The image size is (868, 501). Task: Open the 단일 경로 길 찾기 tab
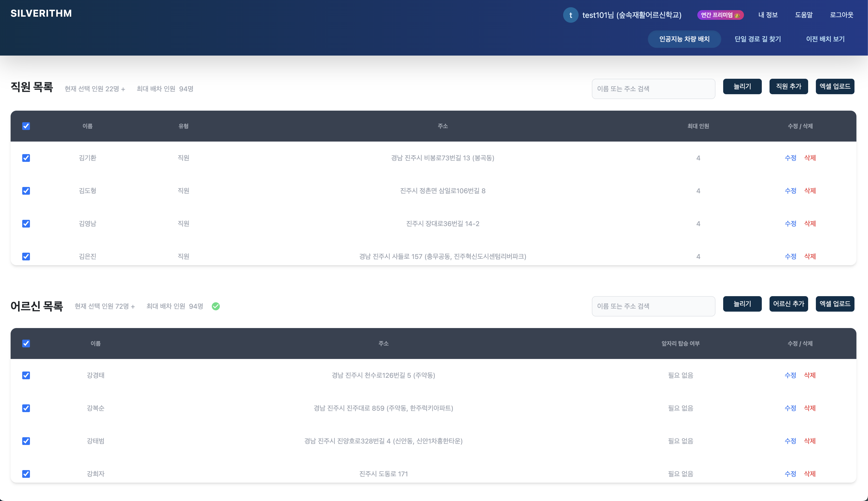758,39
